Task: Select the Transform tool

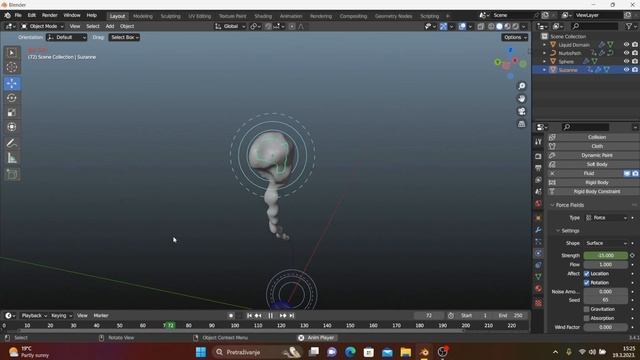Action: (x=12, y=127)
